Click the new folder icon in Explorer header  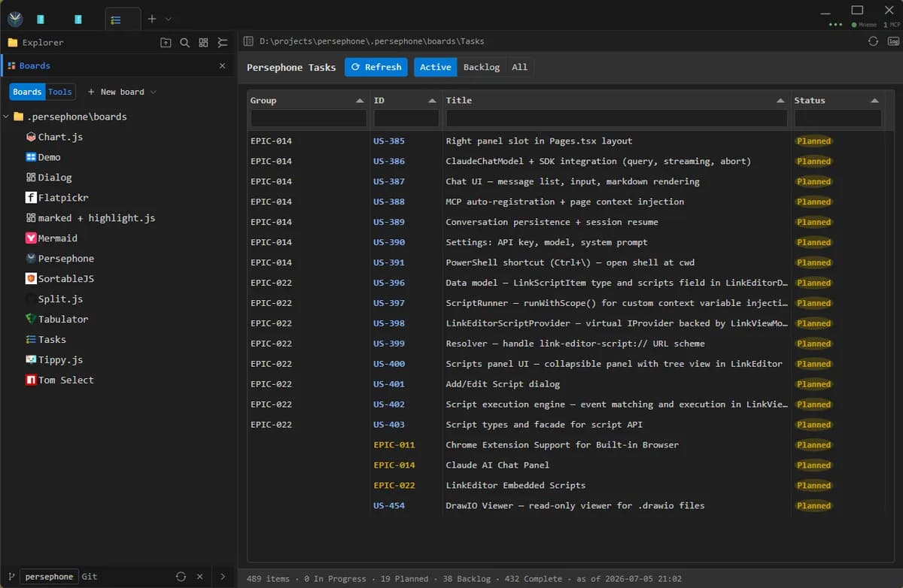166,43
